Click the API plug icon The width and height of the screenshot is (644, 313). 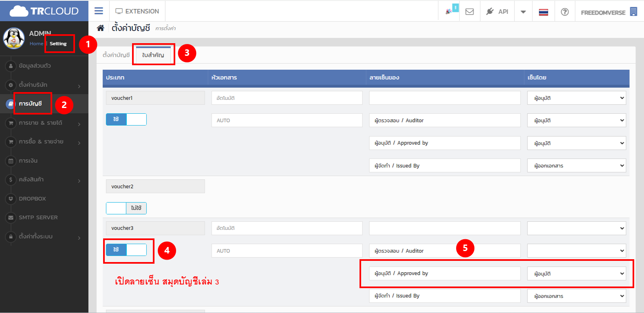(490, 11)
